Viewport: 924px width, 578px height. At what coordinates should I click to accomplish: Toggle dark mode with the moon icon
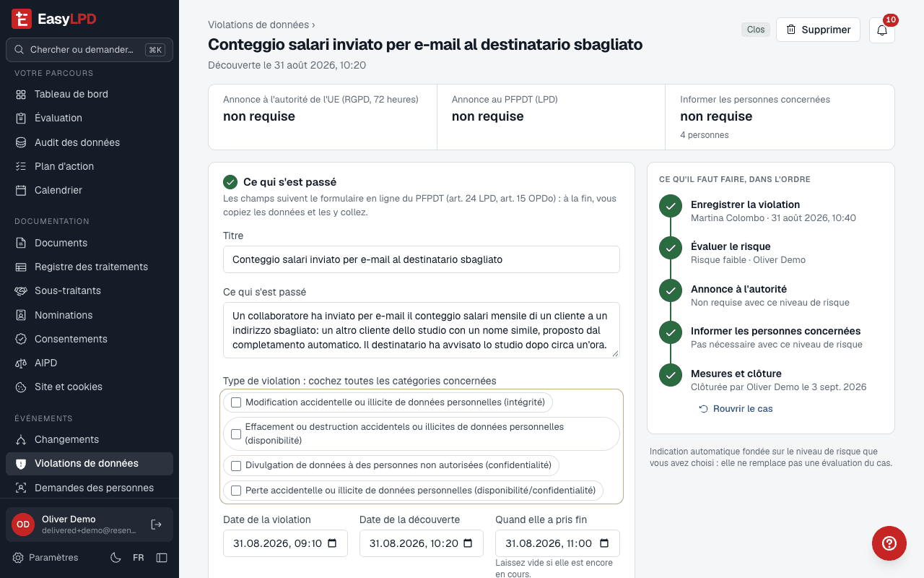[x=115, y=558]
